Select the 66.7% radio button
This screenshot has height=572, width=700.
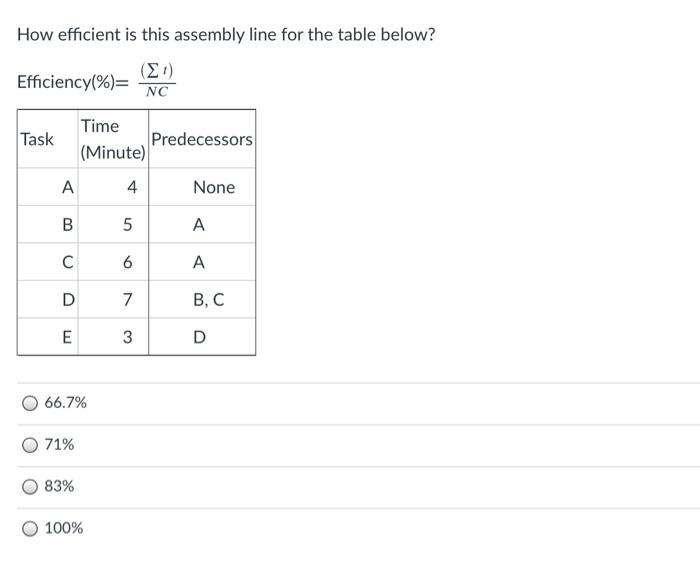(x=31, y=403)
